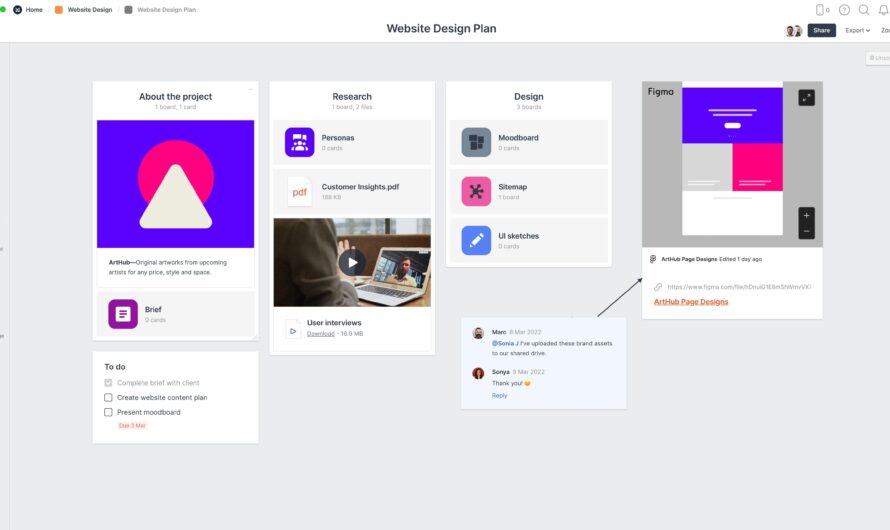This screenshot has height=530, width=890.
Task: Click the mobile device icon in top bar
Action: point(820,10)
